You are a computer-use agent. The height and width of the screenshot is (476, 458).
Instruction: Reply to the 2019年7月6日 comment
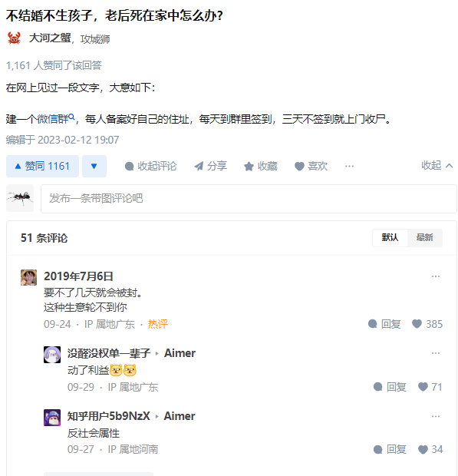(x=384, y=324)
